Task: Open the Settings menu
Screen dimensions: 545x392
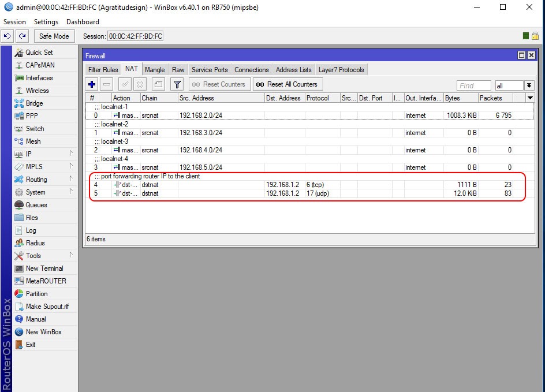Action: [x=46, y=22]
